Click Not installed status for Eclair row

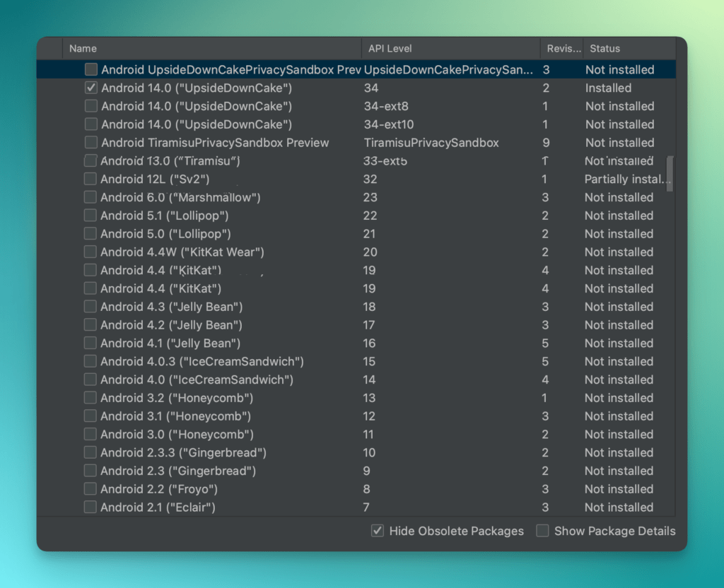[619, 507]
